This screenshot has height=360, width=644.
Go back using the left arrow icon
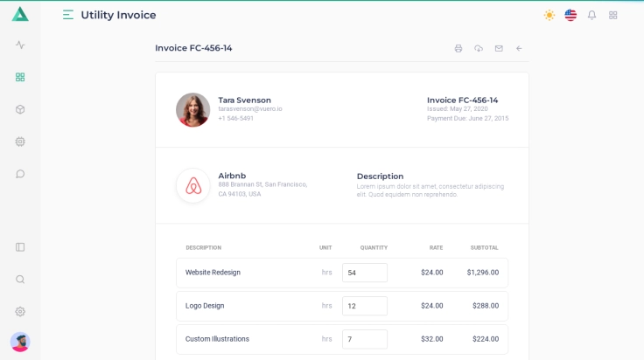(519, 49)
